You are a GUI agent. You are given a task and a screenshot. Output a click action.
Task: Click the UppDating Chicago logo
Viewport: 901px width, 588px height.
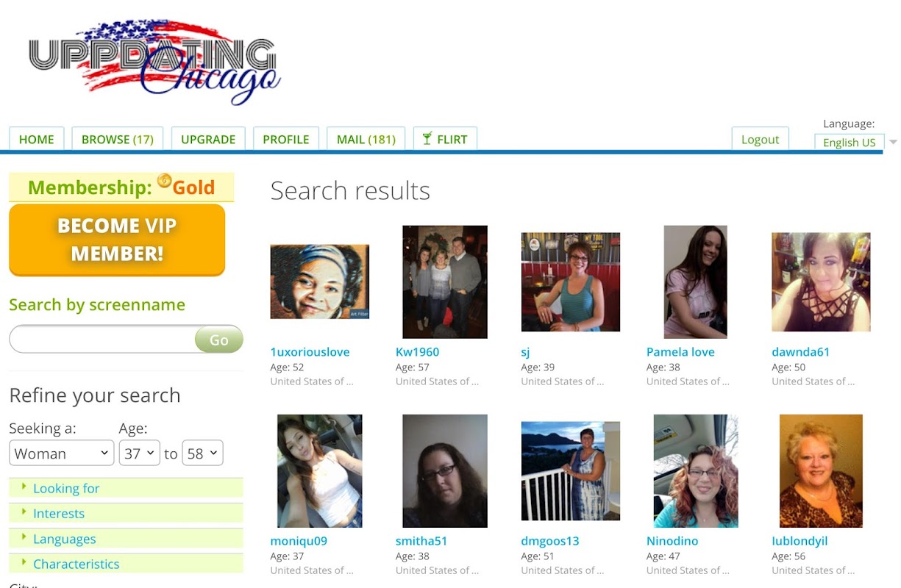[x=154, y=62]
